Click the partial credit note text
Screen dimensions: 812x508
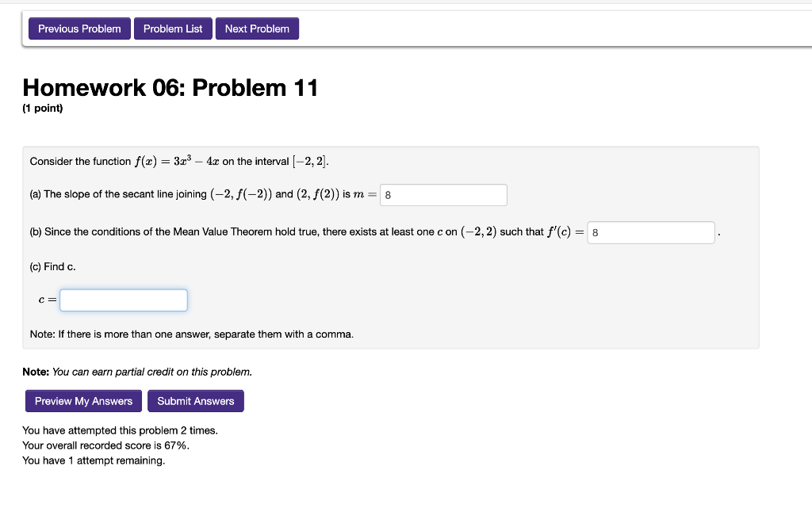pyautogui.click(x=137, y=371)
